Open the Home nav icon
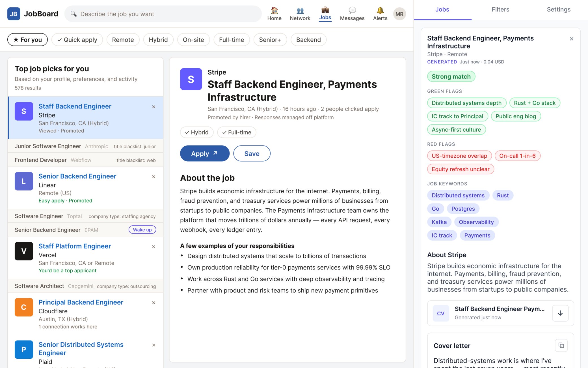 point(274,14)
